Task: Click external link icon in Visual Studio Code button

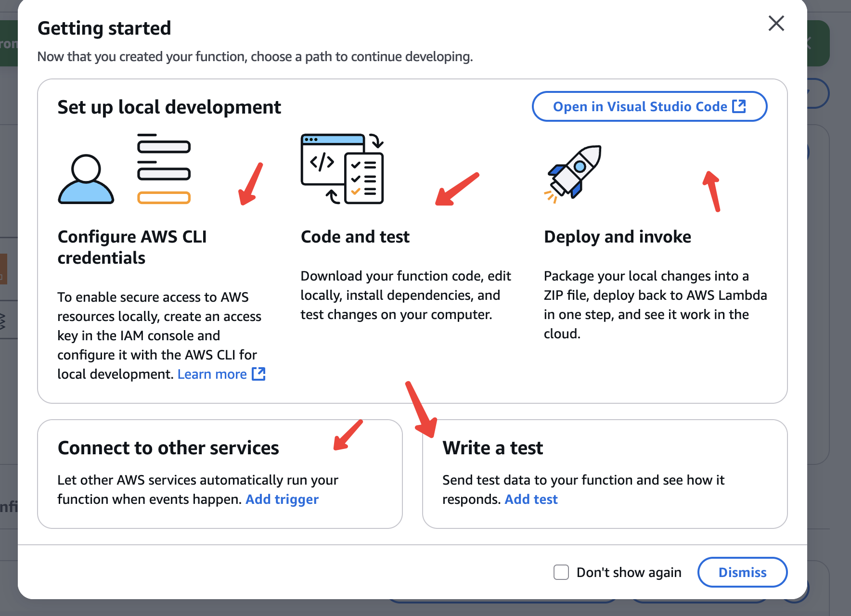Action: (x=739, y=106)
